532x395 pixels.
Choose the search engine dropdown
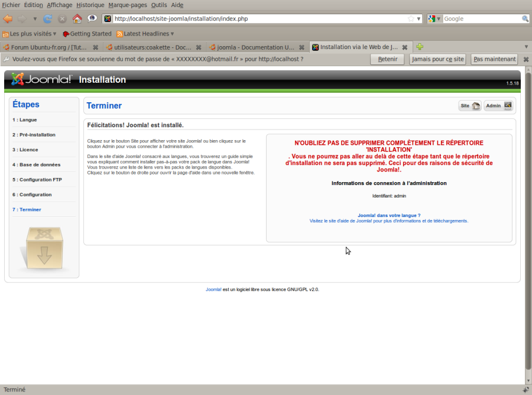coord(434,19)
